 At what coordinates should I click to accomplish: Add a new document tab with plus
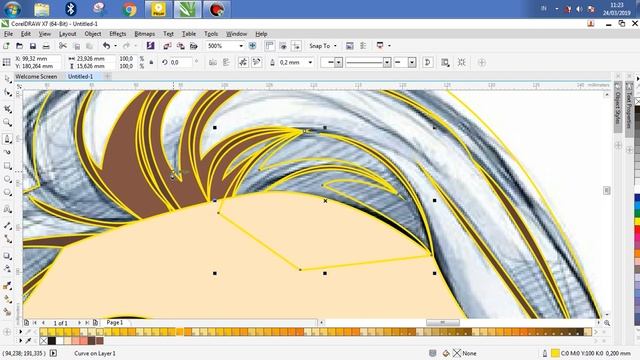click(x=107, y=76)
